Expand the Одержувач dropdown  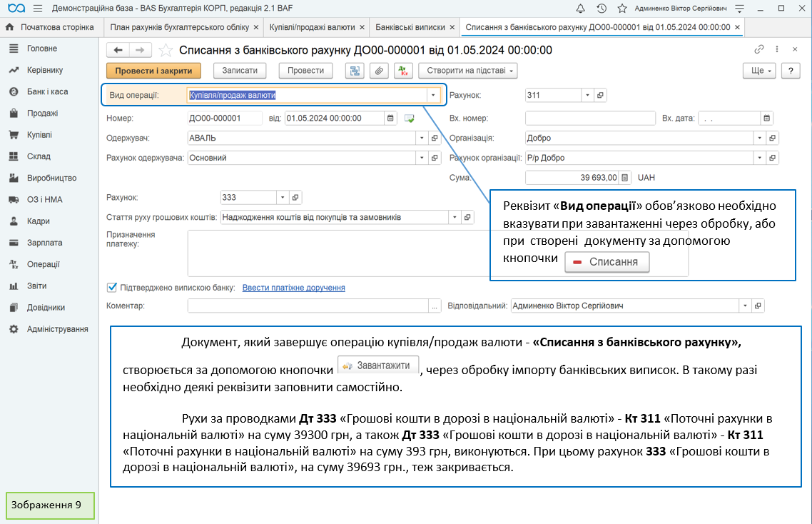pyautogui.click(x=422, y=138)
